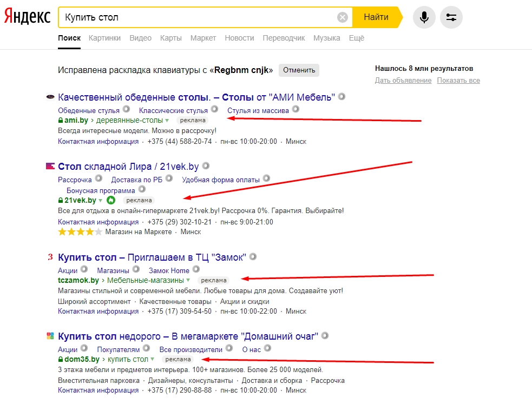Open the Дать объявление link
532x404 pixels.
point(403,81)
